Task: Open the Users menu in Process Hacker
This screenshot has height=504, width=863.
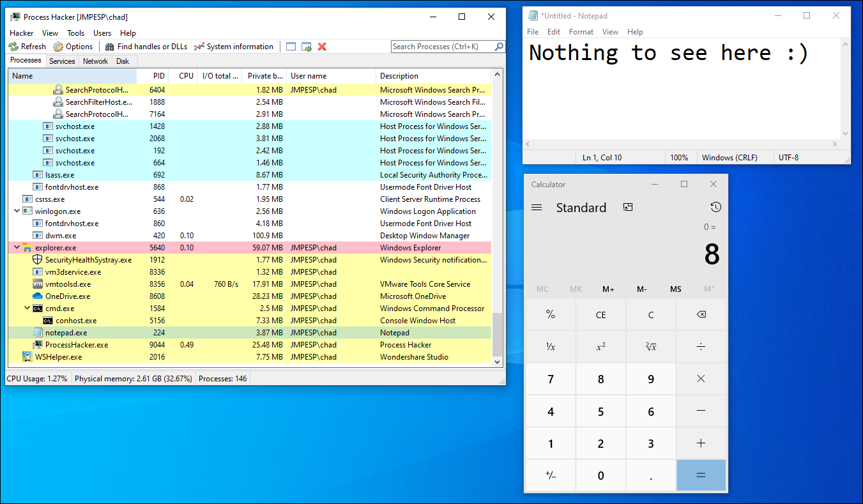Action: tap(102, 33)
